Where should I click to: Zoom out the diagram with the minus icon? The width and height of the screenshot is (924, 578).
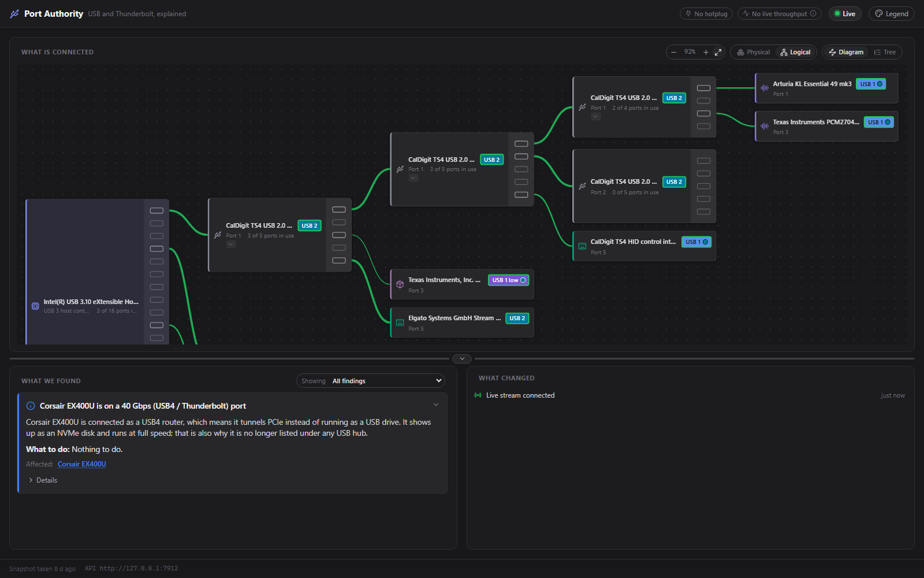[673, 52]
